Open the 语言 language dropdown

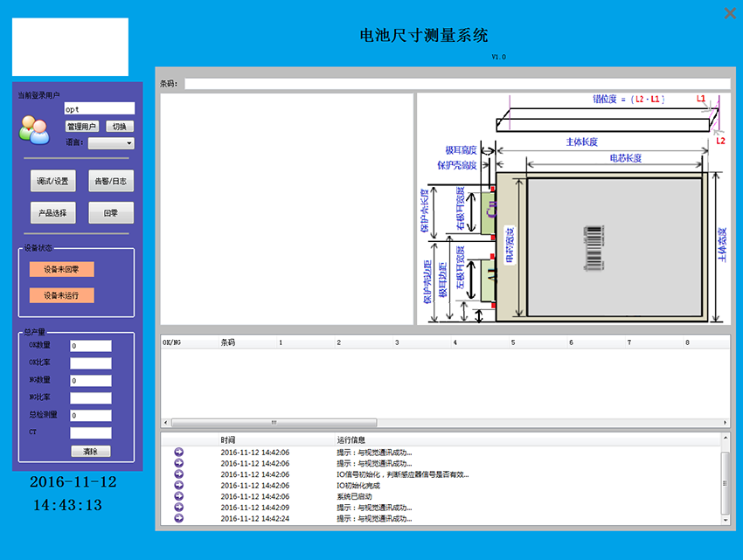coord(111,143)
